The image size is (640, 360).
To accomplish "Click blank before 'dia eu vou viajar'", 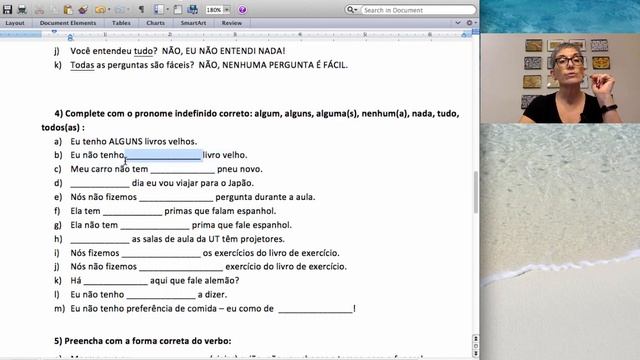I will point(100,183).
